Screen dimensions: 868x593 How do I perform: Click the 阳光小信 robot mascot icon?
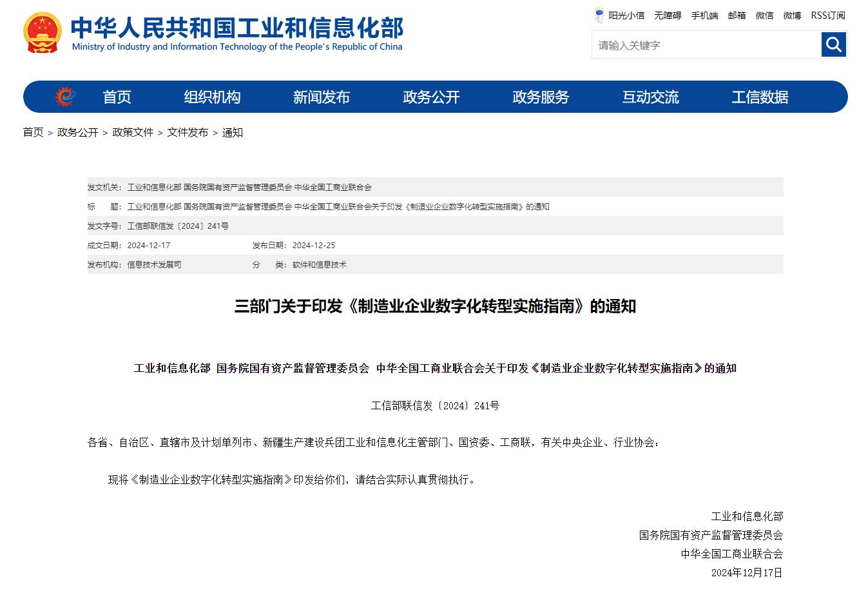pos(599,15)
